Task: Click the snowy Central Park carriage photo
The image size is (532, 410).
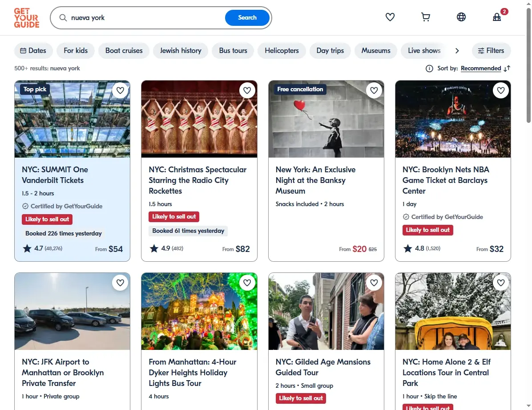Action: (x=453, y=311)
